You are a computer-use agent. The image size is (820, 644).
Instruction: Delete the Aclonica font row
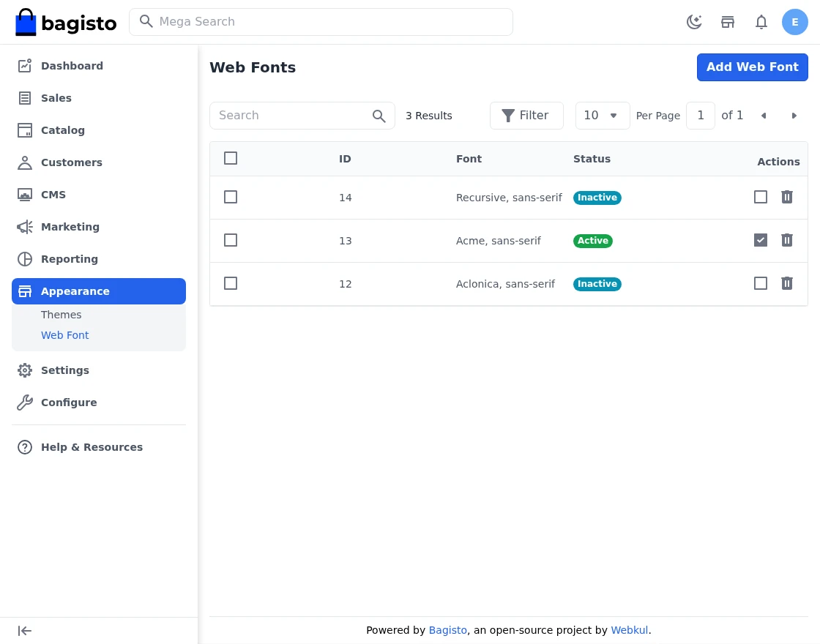(786, 283)
